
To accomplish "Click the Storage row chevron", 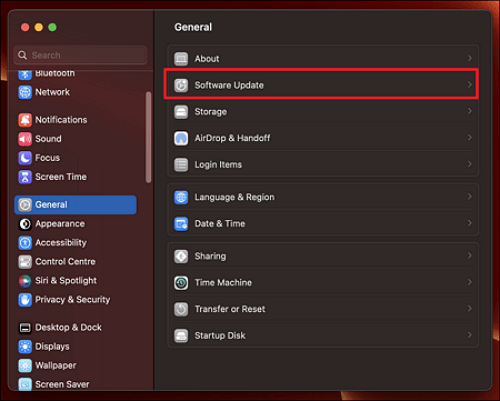I will point(470,111).
